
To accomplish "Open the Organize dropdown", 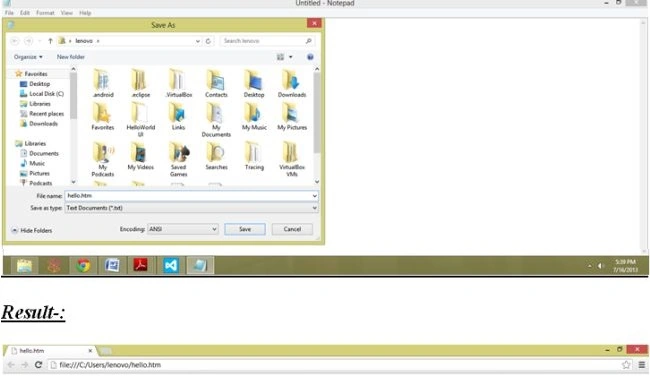I will 28,57.
